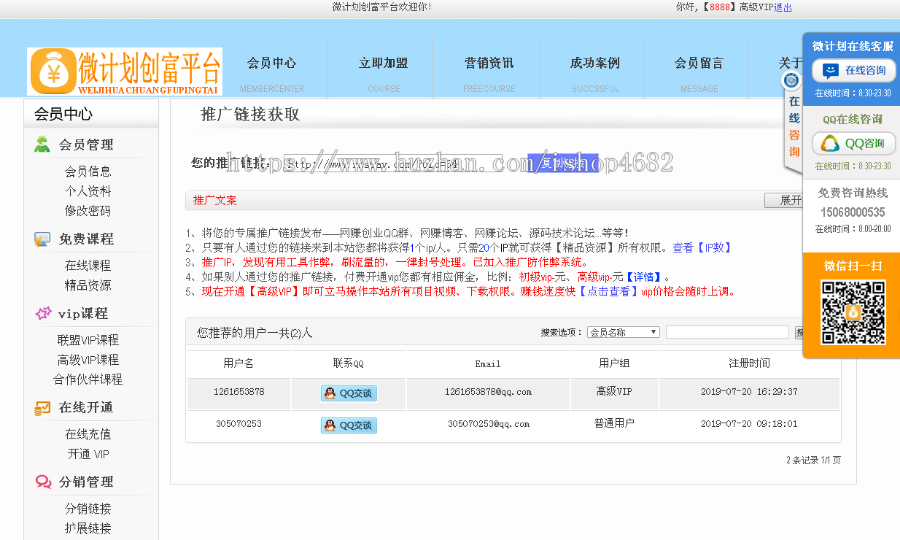Click username cell 305070253

[x=239, y=424]
